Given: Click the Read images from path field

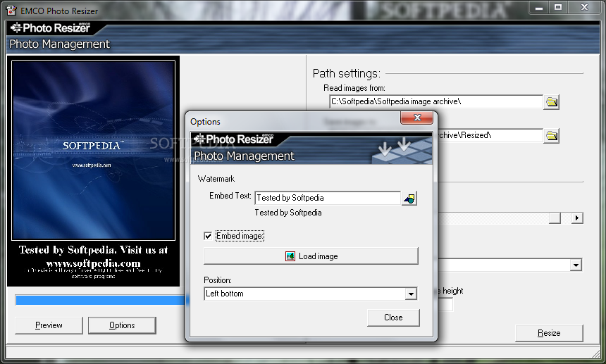Looking at the screenshot, I should [x=436, y=101].
